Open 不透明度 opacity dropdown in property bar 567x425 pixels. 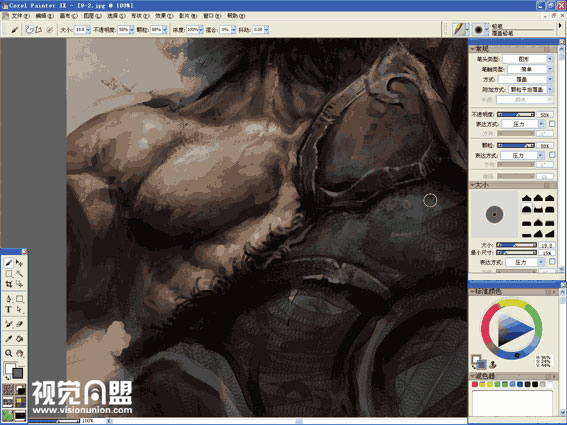132,30
